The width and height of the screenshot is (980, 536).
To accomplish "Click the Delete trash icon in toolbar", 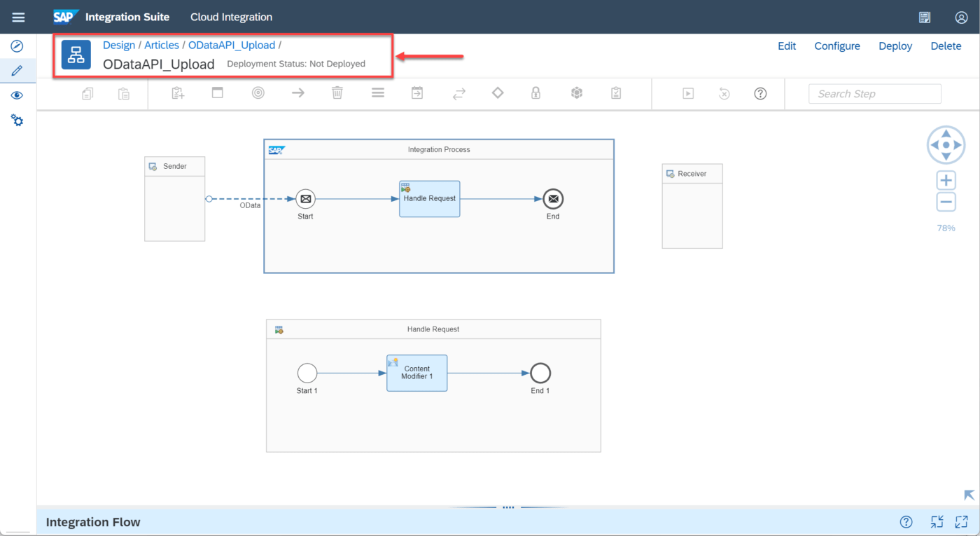I will pos(337,92).
